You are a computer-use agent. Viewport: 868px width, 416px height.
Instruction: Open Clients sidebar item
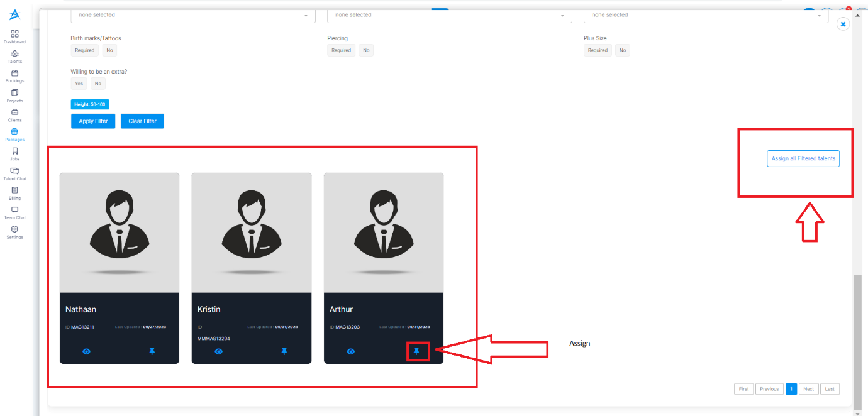[14, 115]
